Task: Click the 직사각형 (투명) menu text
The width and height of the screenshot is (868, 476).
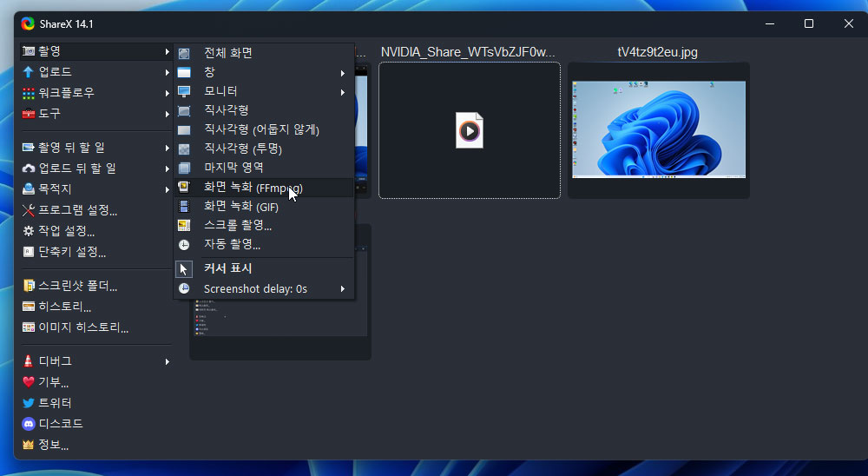Action: (x=243, y=149)
